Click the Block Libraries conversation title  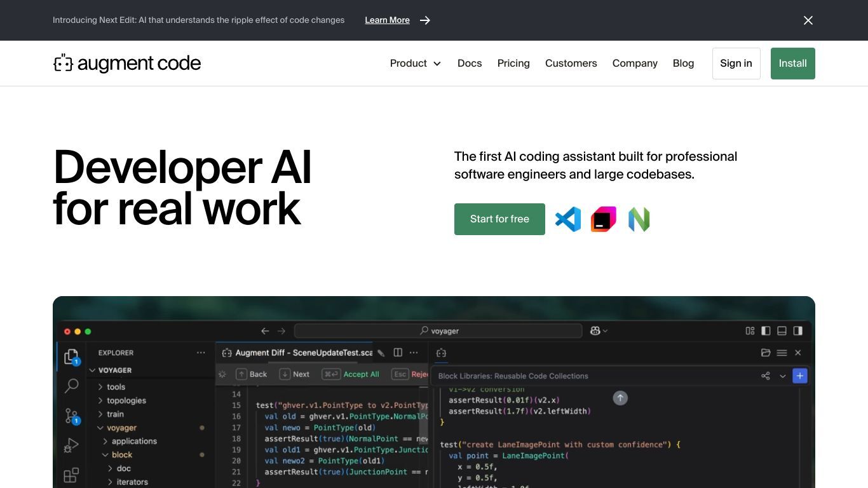pos(513,376)
